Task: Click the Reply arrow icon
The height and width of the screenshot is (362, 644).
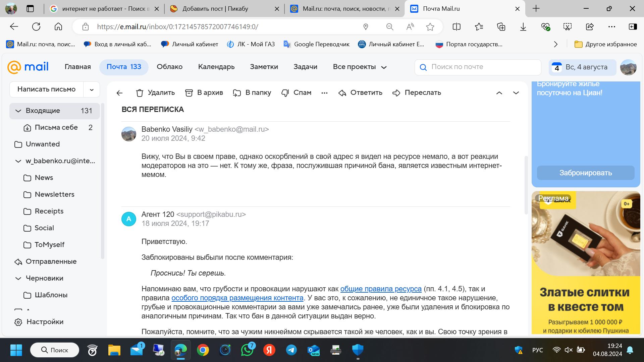Action: [342, 93]
